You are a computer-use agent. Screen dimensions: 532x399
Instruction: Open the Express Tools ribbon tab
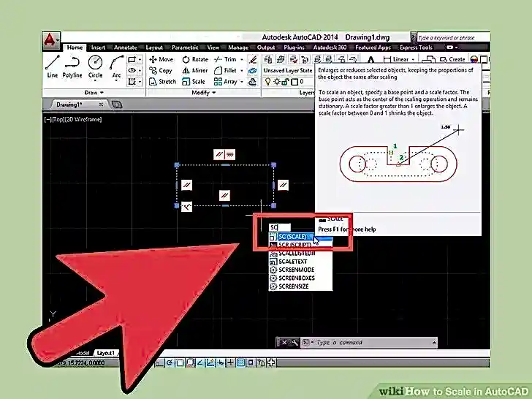416,47
